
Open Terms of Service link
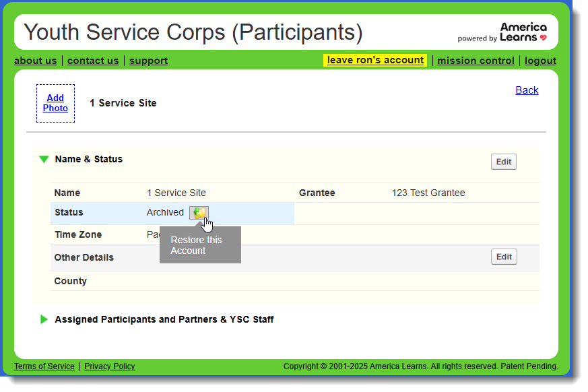44,366
